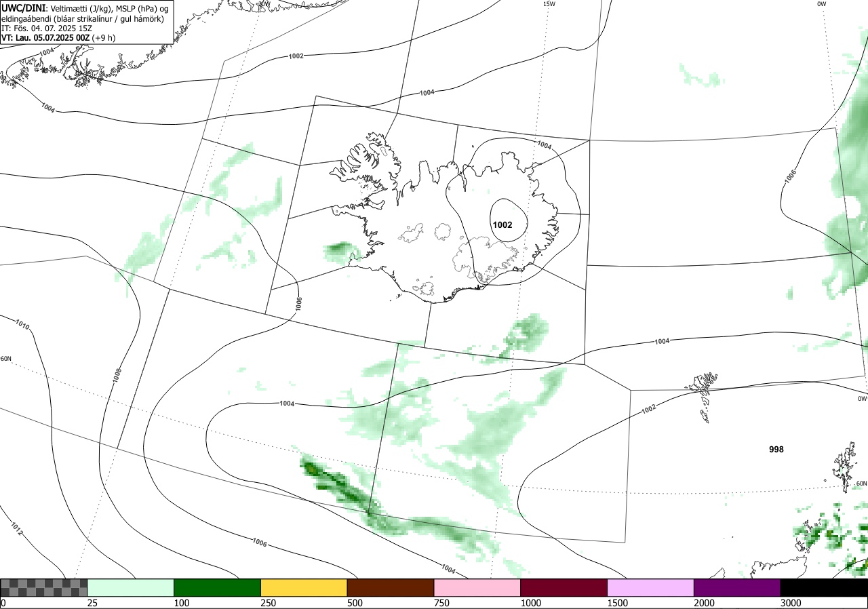This screenshot has height=609, width=868.
Task: Click legend tick value 1500
Action: pyautogui.click(x=617, y=603)
